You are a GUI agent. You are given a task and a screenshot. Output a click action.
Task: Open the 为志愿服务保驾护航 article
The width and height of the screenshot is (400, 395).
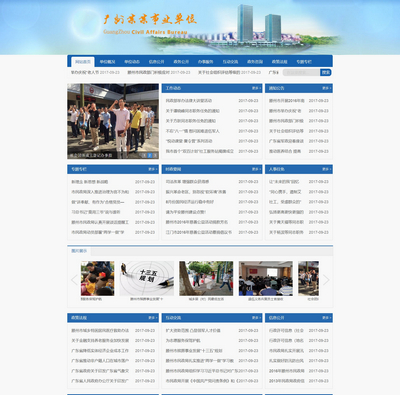[x=183, y=341]
